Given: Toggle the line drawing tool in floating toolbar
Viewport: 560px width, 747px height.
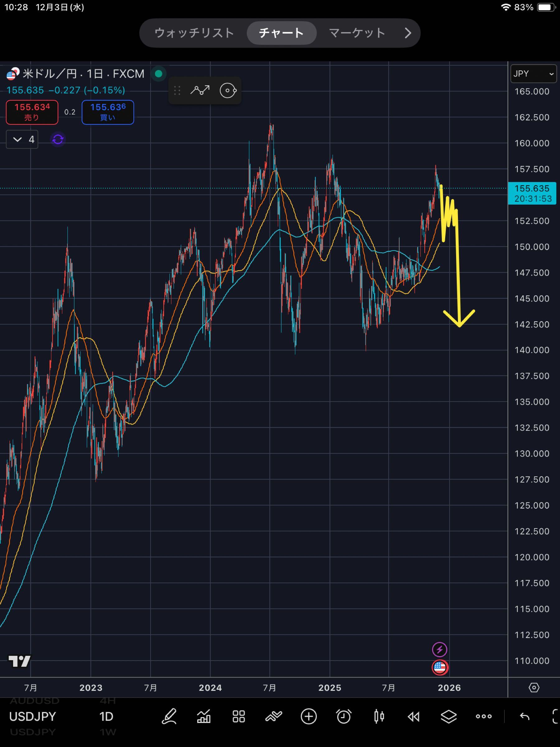Looking at the screenshot, I should coord(200,90).
